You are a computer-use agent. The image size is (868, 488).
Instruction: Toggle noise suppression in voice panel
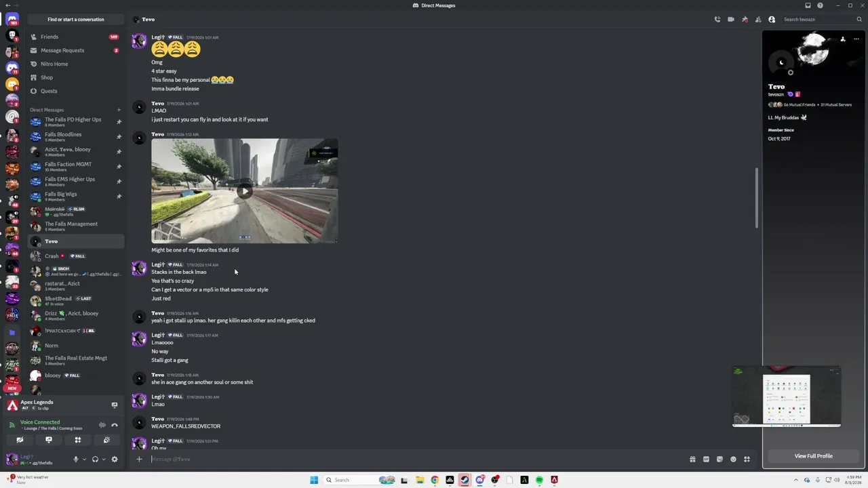tap(102, 425)
